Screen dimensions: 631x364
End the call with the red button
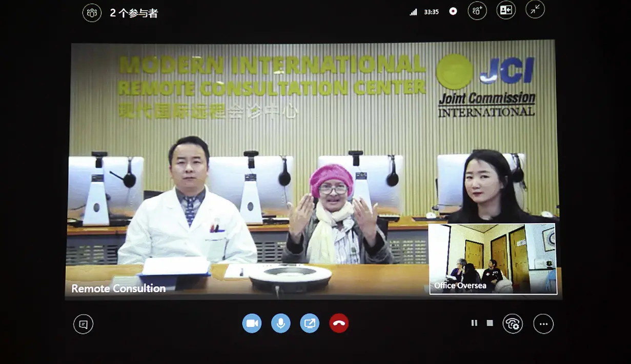[x=338, y=323]
